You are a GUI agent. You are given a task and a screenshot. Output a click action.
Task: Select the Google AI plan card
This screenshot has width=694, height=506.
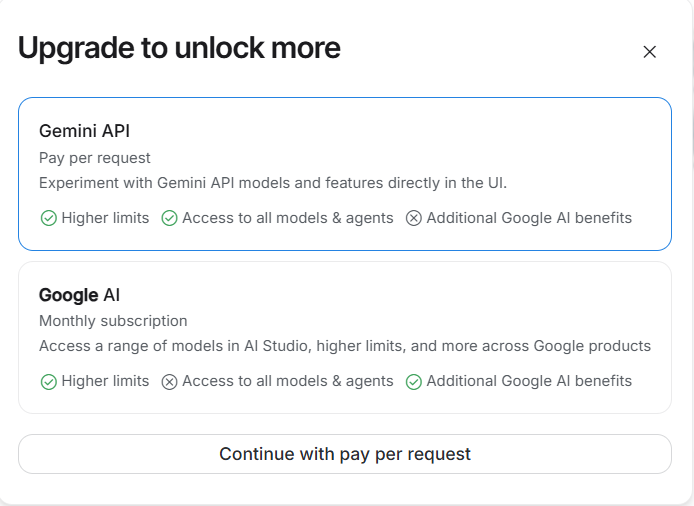345,337
